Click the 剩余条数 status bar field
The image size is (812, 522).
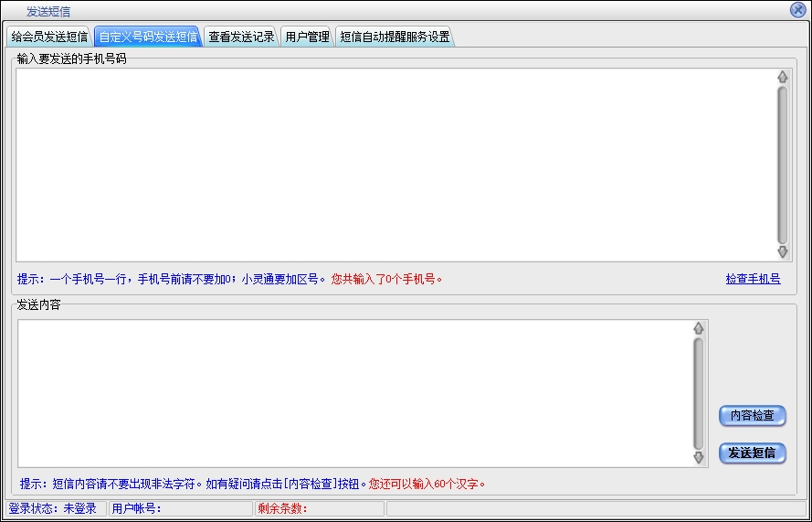click(x=320, y=508)
